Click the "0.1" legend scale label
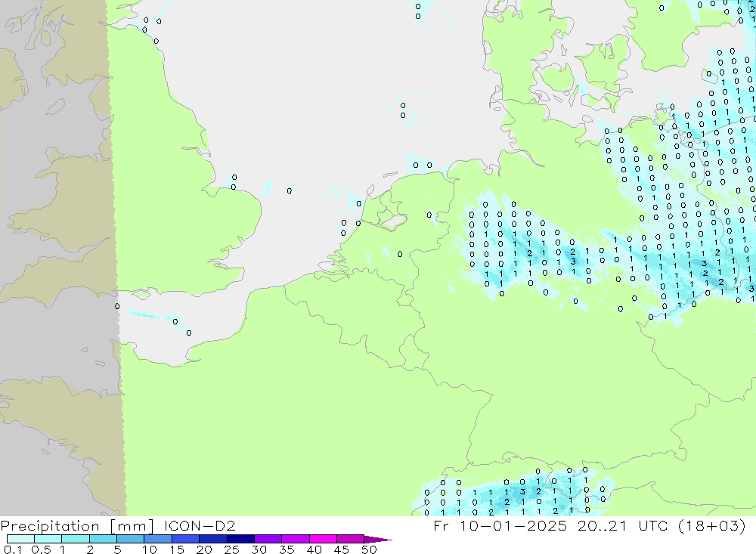This screenshot has width=756, height=554. click(13, 549)
